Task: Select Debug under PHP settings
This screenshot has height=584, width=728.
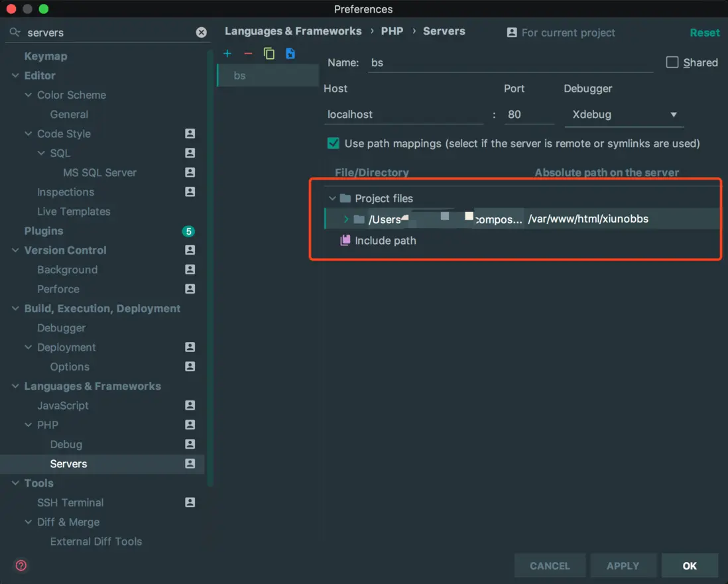Action: pyautogui.click(x=66, y=444)
